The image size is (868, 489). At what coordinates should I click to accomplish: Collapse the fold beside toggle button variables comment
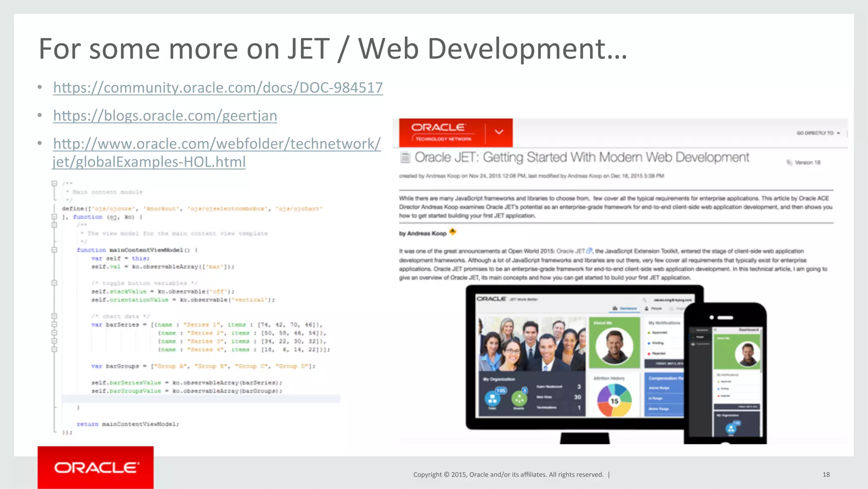(54, 283)
